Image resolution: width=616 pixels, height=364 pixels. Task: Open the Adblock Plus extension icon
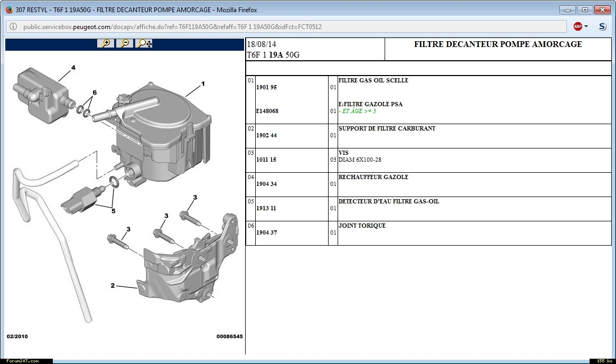(577, 26)
